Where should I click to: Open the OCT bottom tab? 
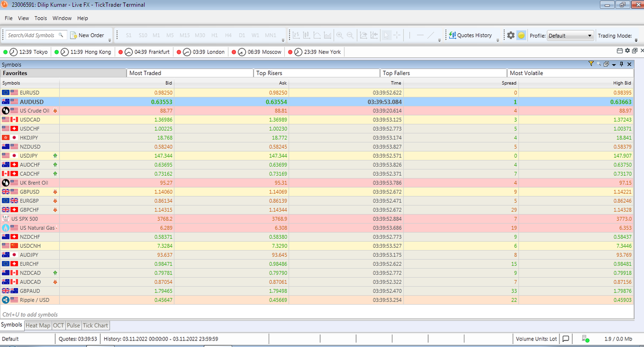click(x=59, y=325)
